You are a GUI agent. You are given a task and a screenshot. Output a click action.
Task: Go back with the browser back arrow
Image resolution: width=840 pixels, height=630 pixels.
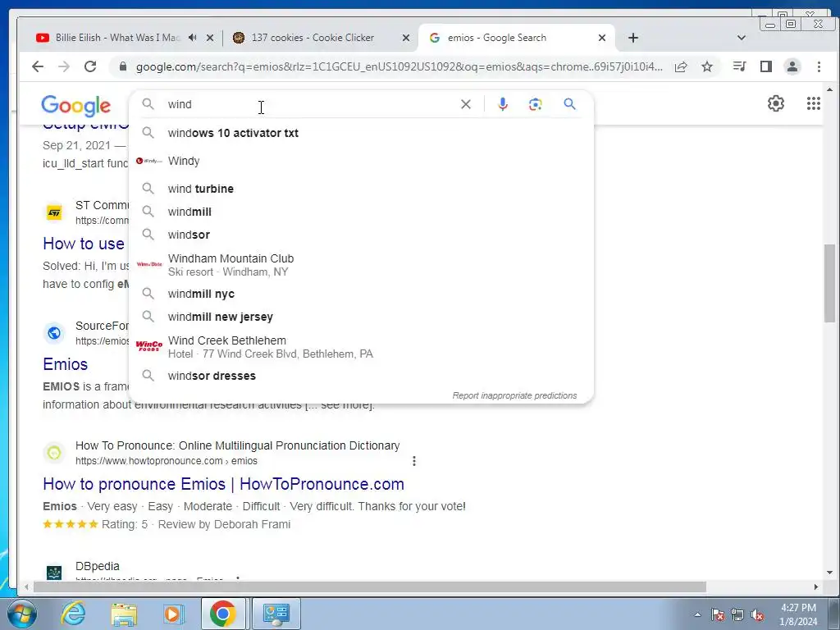38,66
